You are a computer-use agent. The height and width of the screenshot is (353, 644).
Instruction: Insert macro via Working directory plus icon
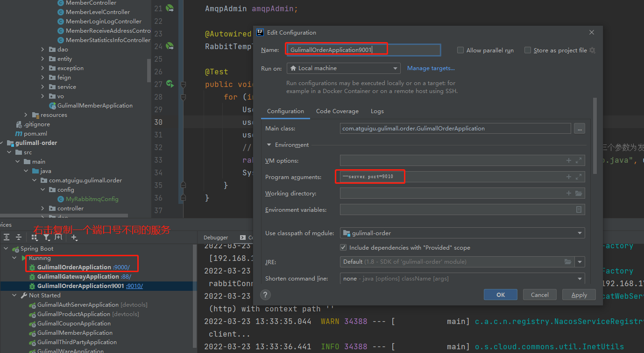pos(569,193)
